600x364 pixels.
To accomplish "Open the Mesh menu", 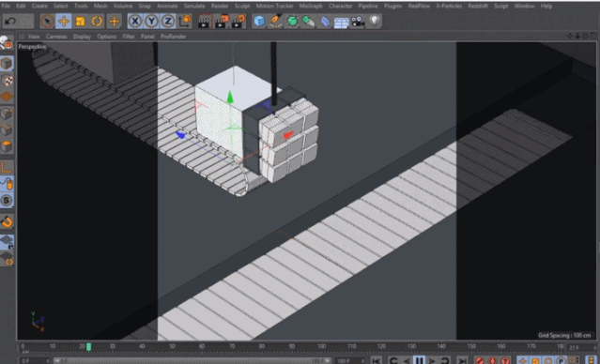I will [x=100, y=6].
